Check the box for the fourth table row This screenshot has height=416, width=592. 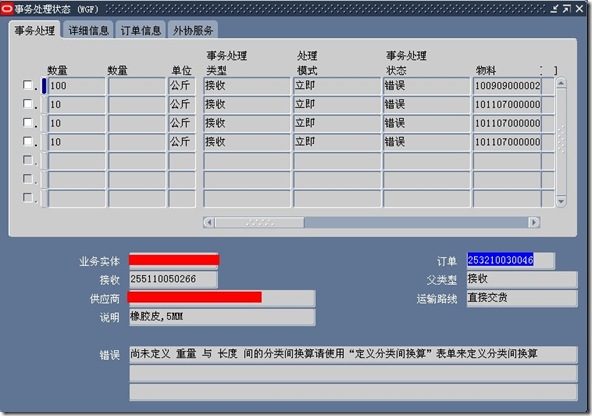coord(28,141)
